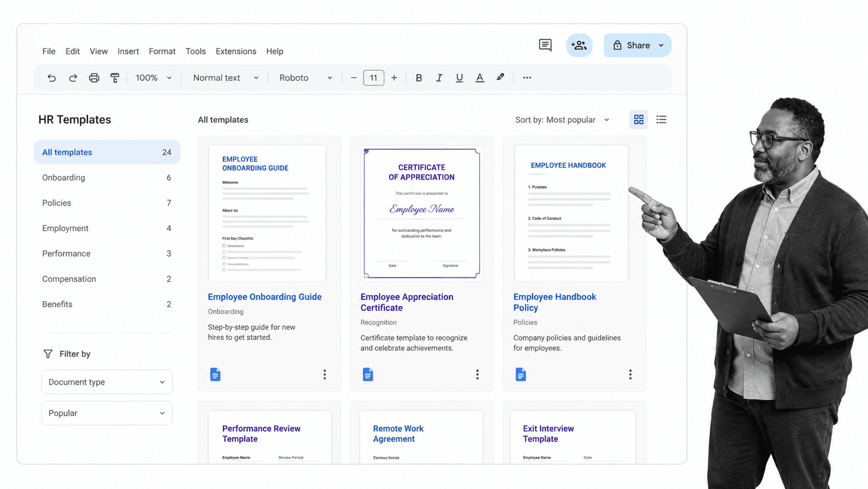Open the Insert menu

pyautogui.click(x=128, y=51)
